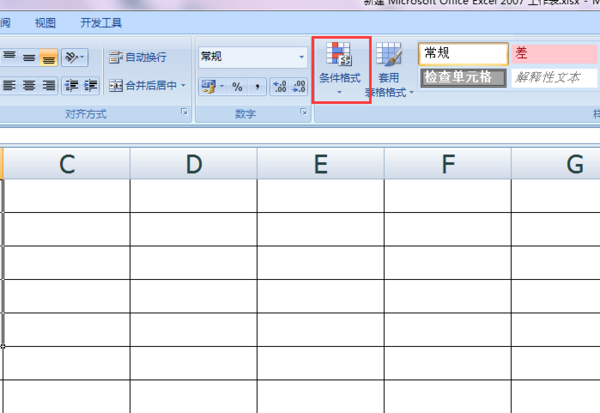The width and height of the screenshot is (600, 413).
Task: Increase indent icon
Action: [x=90, y=85]
